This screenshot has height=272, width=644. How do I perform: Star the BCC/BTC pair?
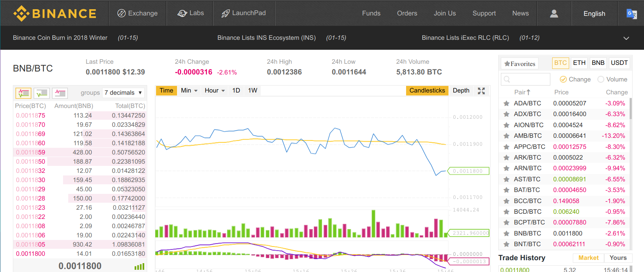pyautogui.click(x=506, y=201)
